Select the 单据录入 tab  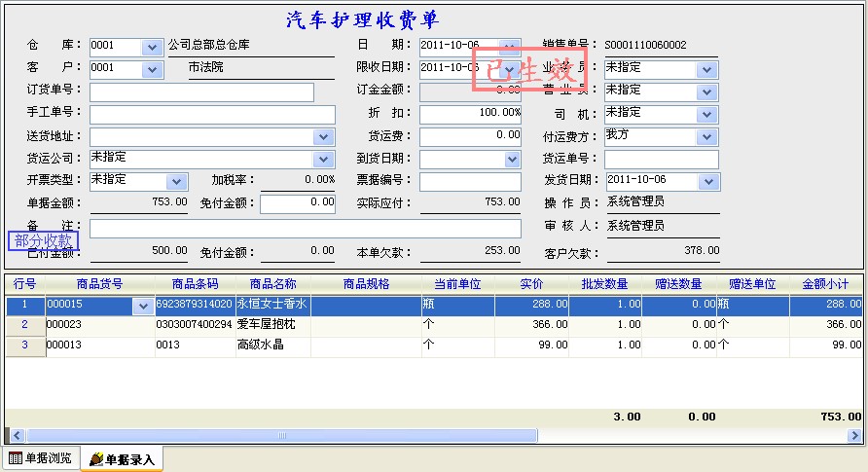tap(122, 458)
